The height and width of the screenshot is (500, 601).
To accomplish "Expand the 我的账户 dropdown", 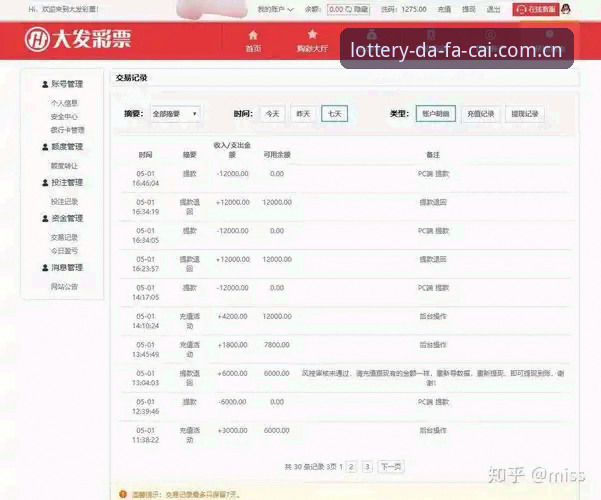I will coord(275,9).
